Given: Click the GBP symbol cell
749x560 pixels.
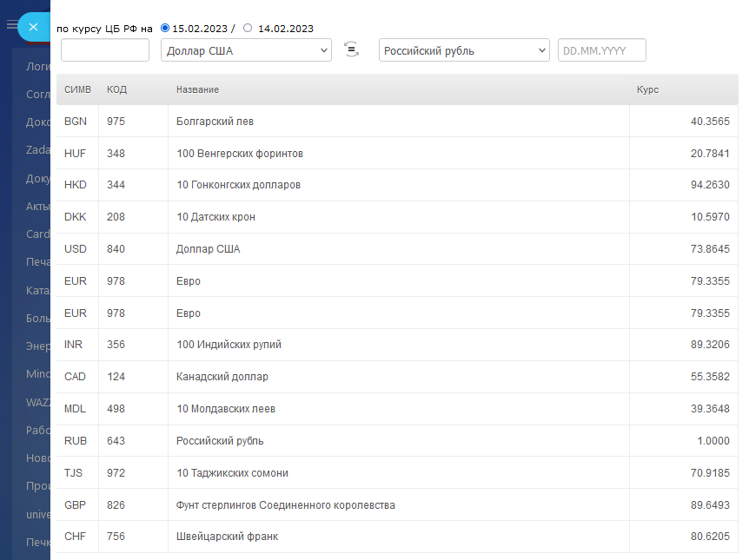Looking at the screenshot, I should [x=76, y=505].
